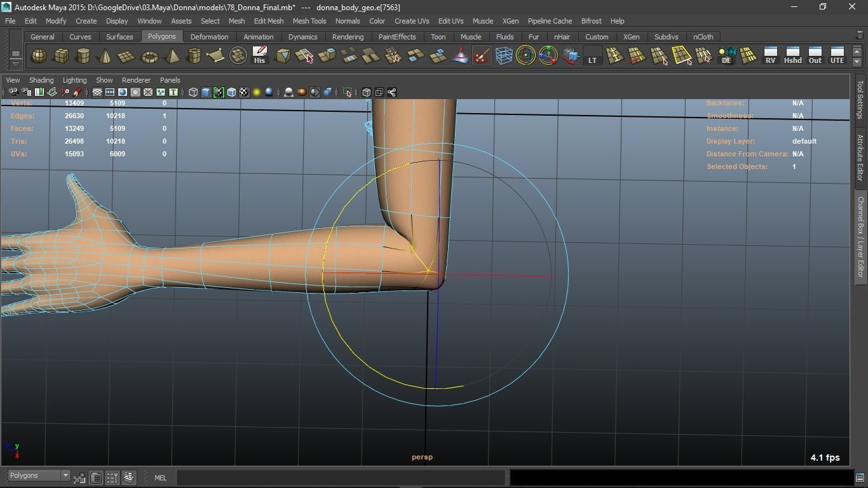This screenshot has height=488, width=868.
Task: Click the lattice deformer shelf icon
Action: 504,56
